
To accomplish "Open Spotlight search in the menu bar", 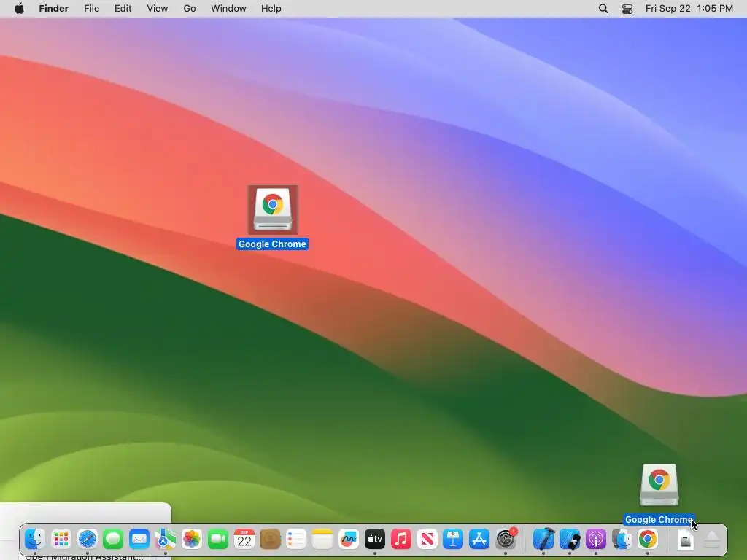I will click(x=603, y=9).
